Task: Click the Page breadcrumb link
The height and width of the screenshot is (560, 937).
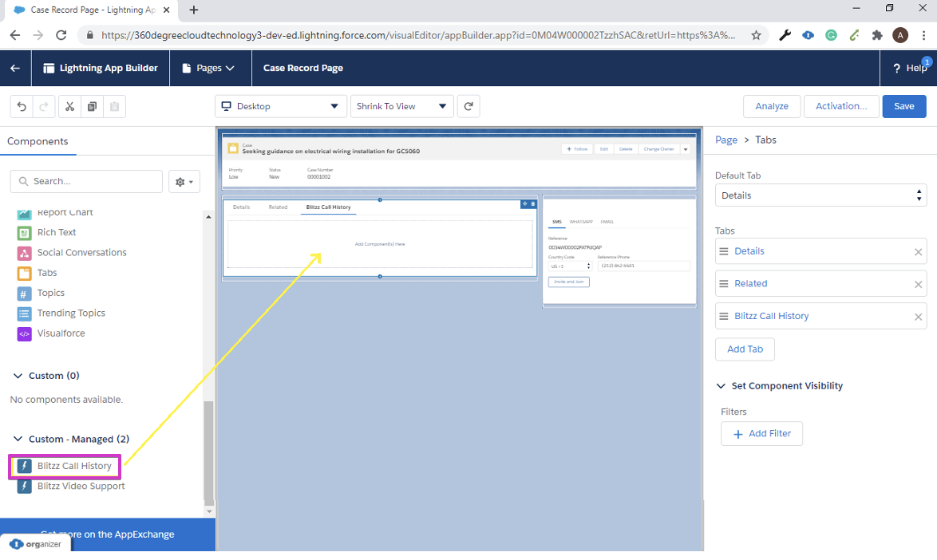Action: [726, 140]
